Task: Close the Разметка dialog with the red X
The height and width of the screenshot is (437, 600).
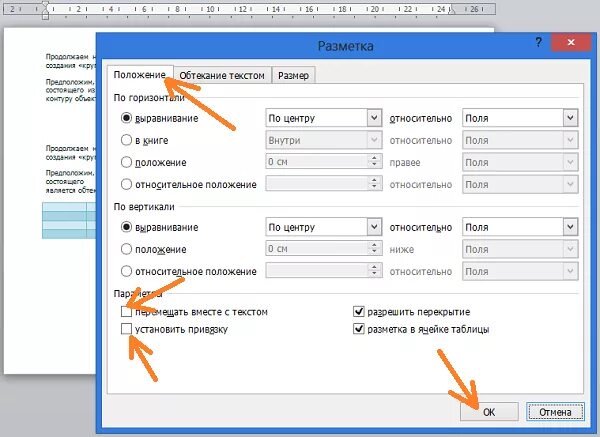Action: click(571, 42)
